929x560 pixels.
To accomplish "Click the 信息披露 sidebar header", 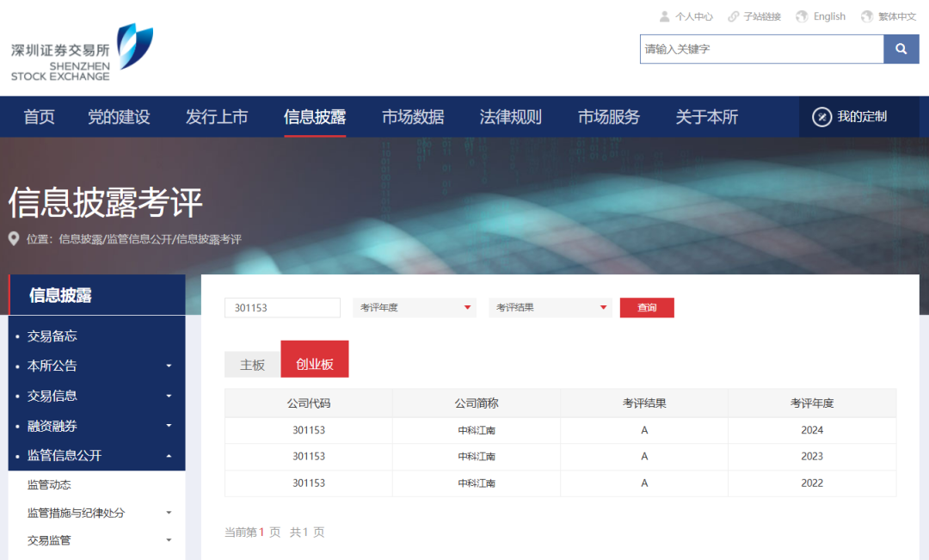I will tap(97, 295).
